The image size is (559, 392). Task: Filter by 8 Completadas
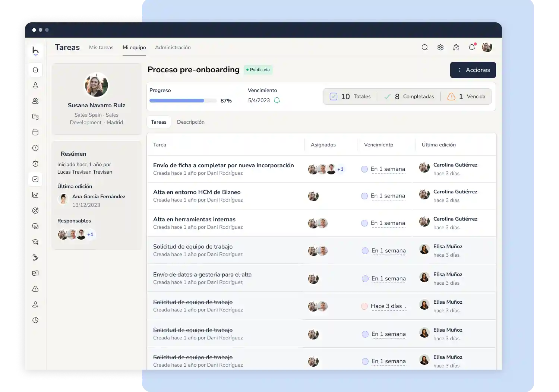point(409,97)
